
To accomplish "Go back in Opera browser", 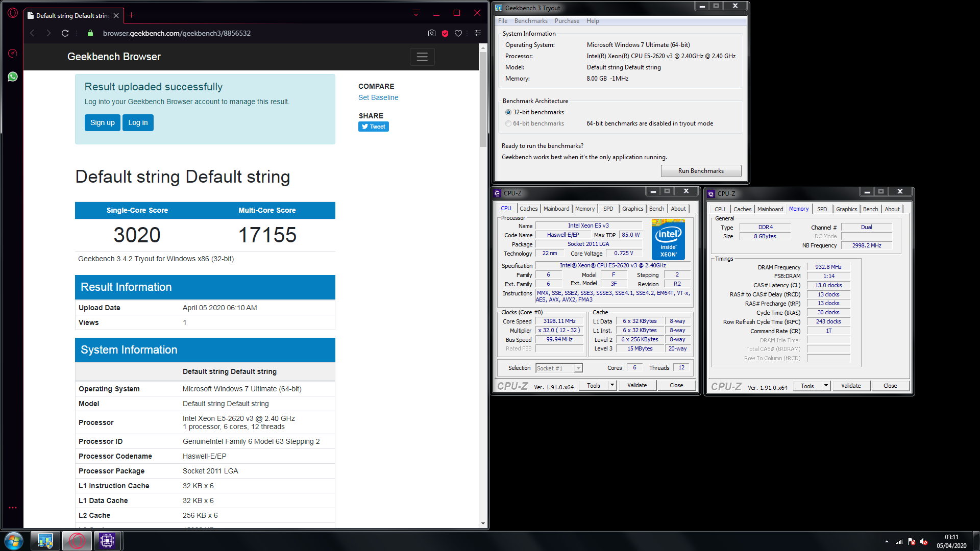I will (x=32, y=33).
